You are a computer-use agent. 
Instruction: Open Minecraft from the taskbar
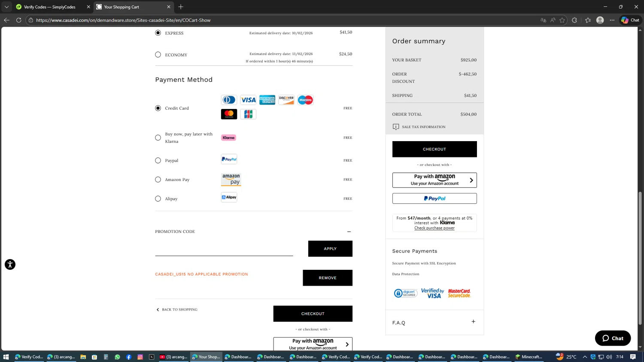pos(529,357)
